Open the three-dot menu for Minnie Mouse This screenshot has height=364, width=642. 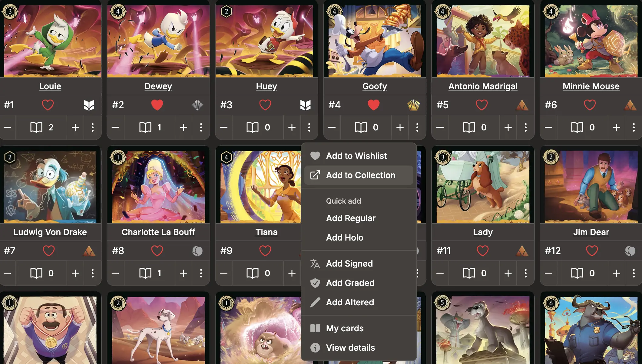click(x=634, y=127)
